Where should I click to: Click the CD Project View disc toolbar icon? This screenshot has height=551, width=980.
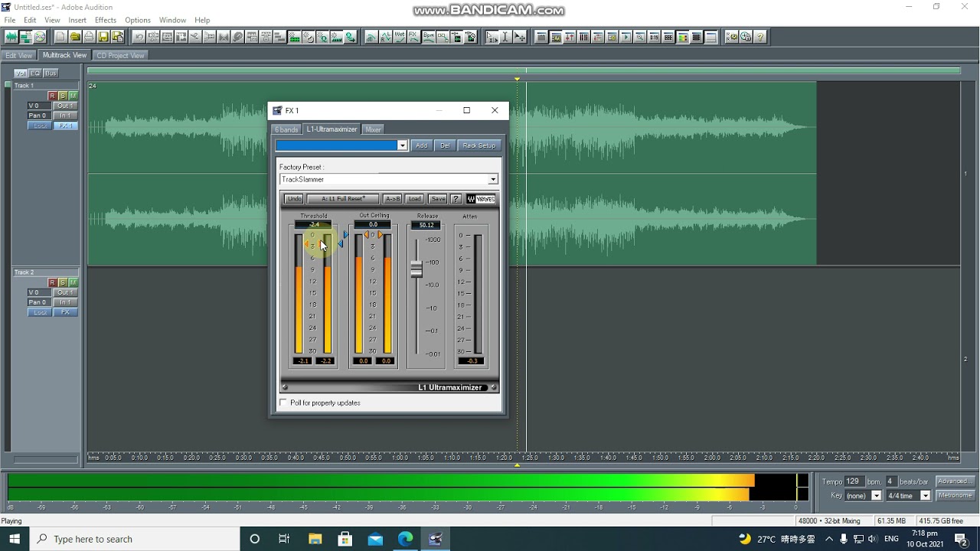click(39, 37)
